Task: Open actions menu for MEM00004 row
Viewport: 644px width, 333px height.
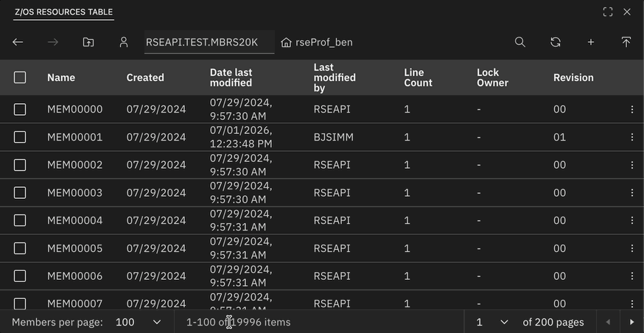Action: (x=632, y=220)
